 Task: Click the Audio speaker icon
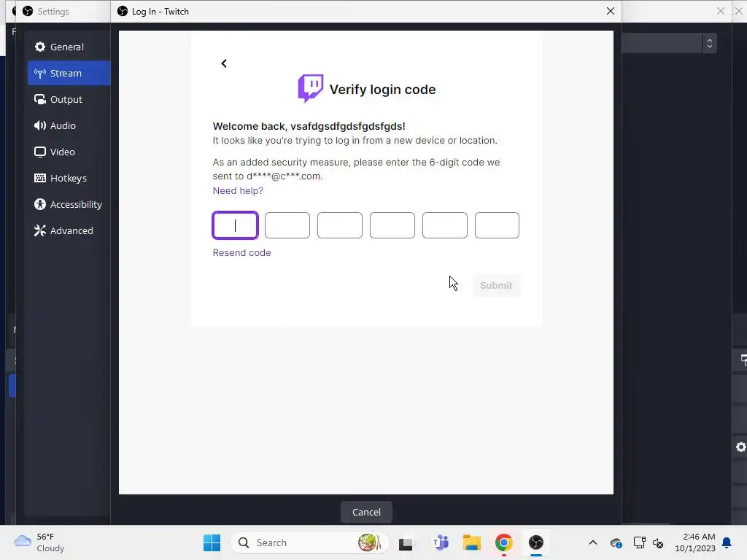point(40,125)
